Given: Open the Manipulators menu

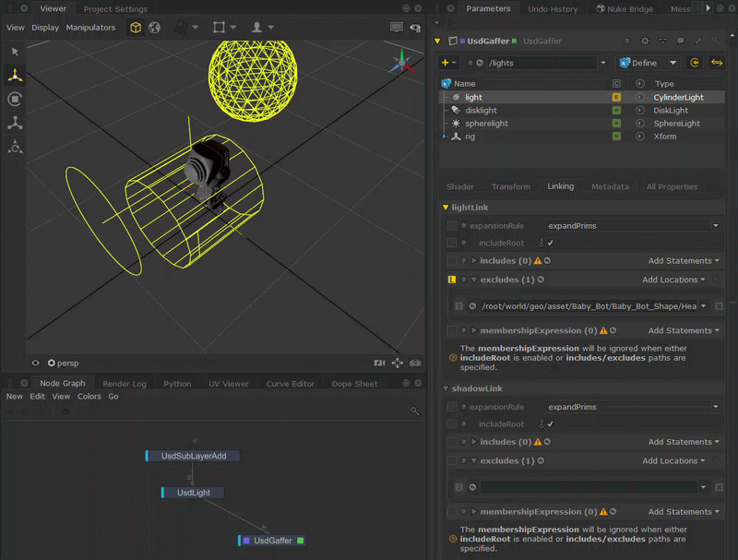Looking at the screenshot, I should point(90,28).
